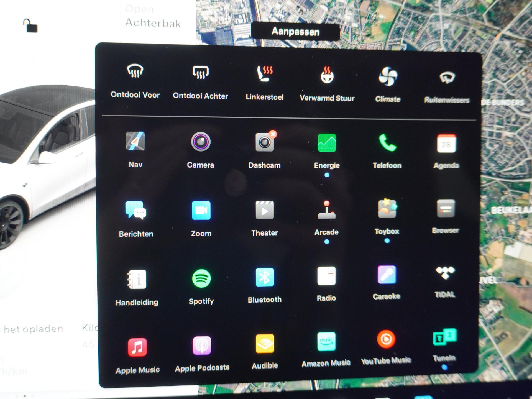This screenshot has height=399, width=532.
Task: Tap the Aanpassen customize button
Action: (295, 32)
